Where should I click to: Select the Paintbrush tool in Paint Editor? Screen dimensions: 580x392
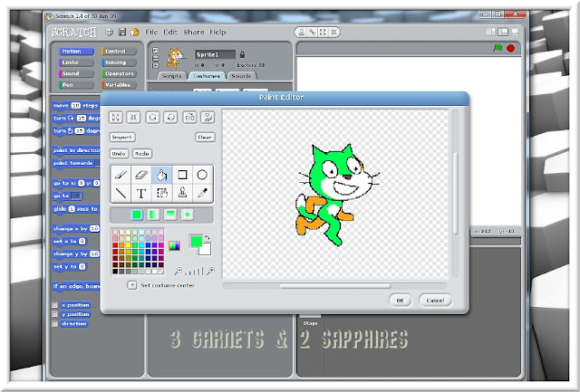121,175
